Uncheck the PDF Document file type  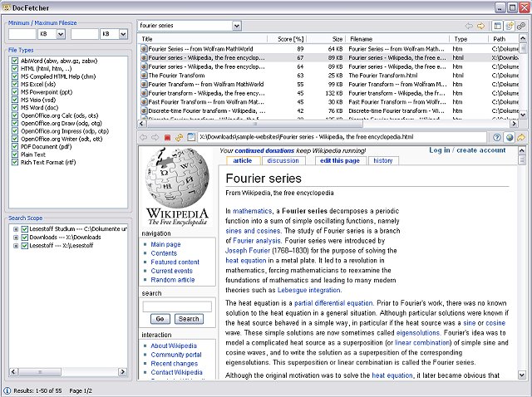[x=14, y=147]
